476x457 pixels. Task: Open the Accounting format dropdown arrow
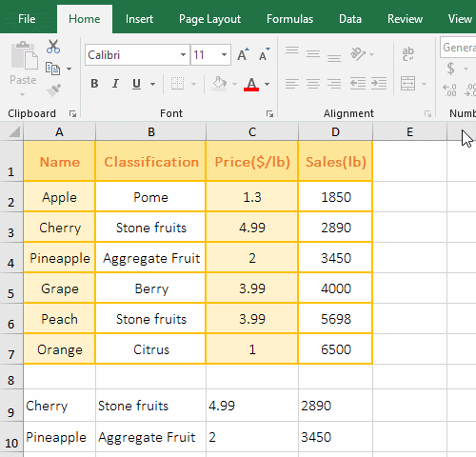466,69
